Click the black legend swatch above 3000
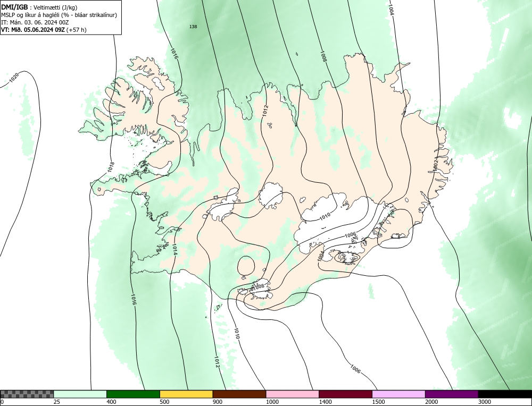This screenshot has width=532, height=406. click(505, 394)
